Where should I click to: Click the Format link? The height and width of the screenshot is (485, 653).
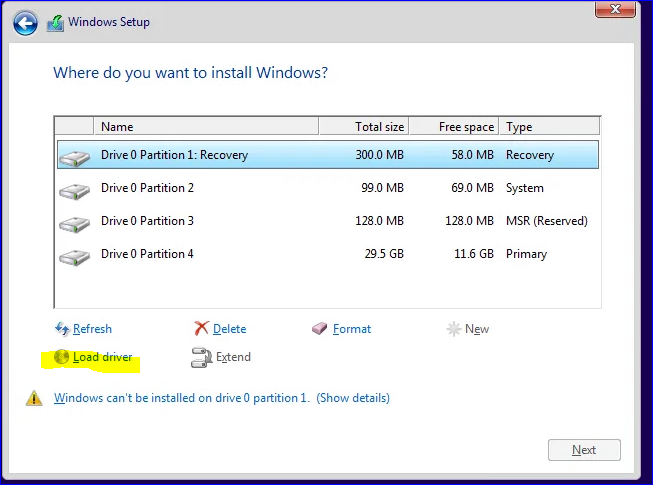352,329
